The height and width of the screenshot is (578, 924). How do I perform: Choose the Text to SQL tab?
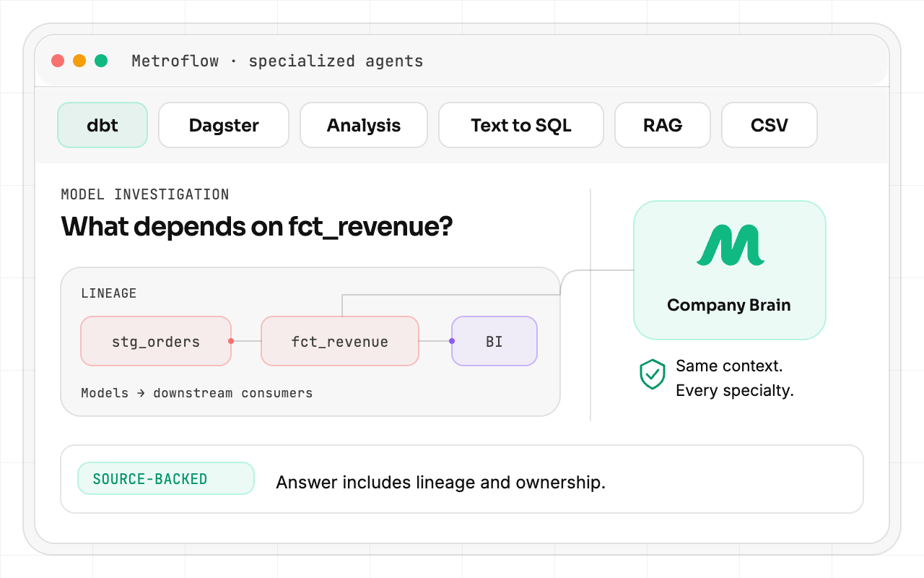[x=521, y=125]
